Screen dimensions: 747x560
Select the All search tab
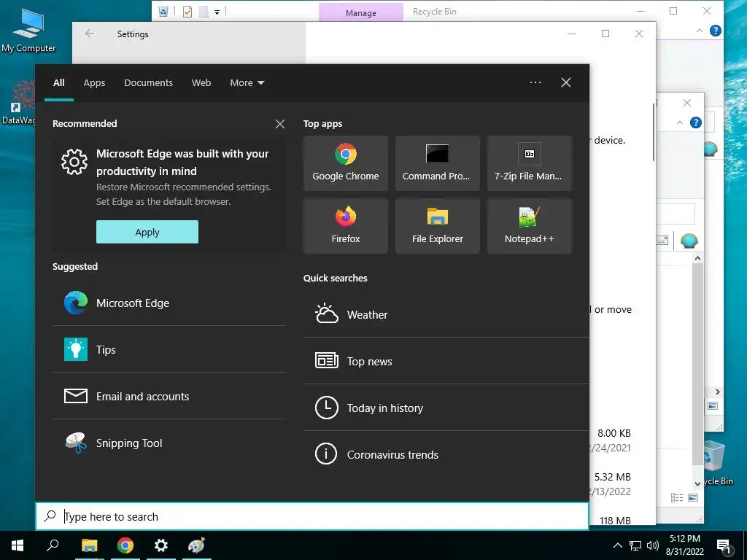coord(58,83)
